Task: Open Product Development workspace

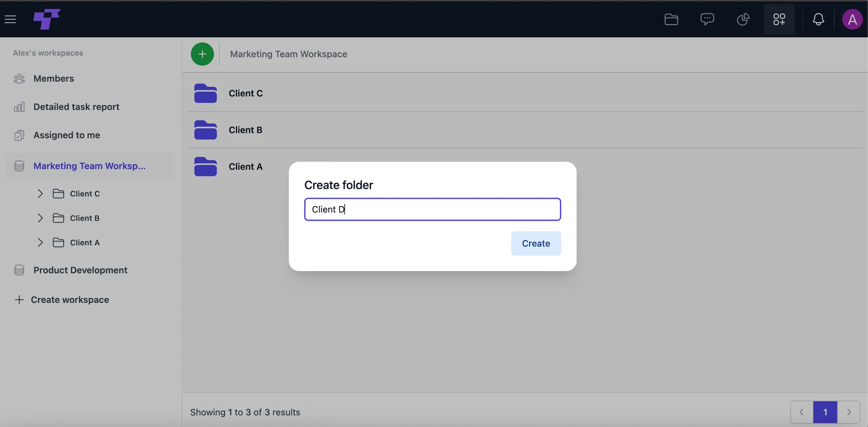Action: 80,270
